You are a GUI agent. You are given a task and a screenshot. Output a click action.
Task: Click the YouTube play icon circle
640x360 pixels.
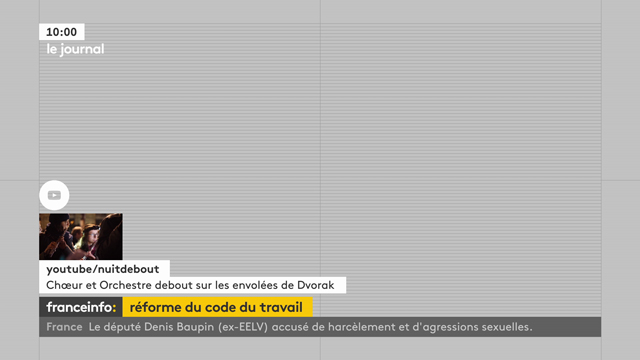(x=54, y=195)
